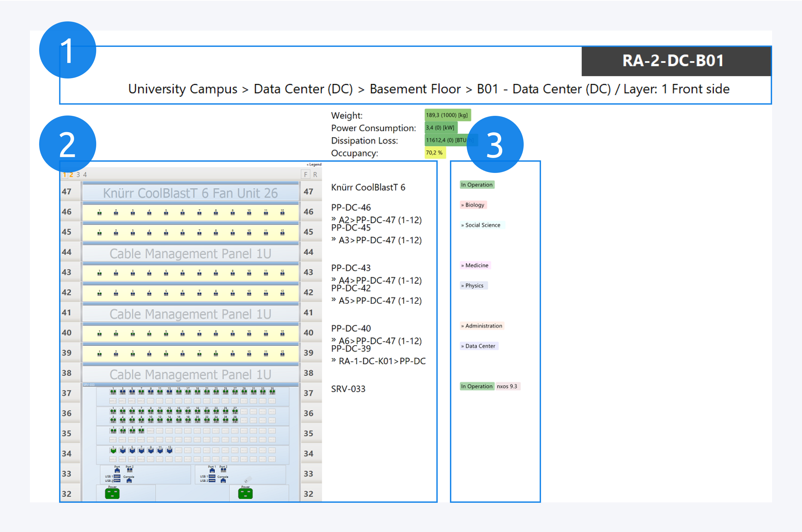Switch the rack to Front view (F)

[x=306, y=175]
